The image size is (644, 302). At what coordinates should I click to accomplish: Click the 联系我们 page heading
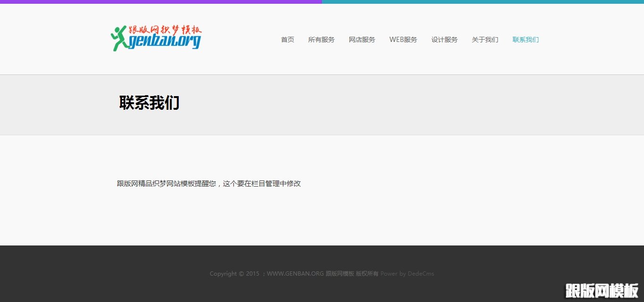tap(149, 103)
